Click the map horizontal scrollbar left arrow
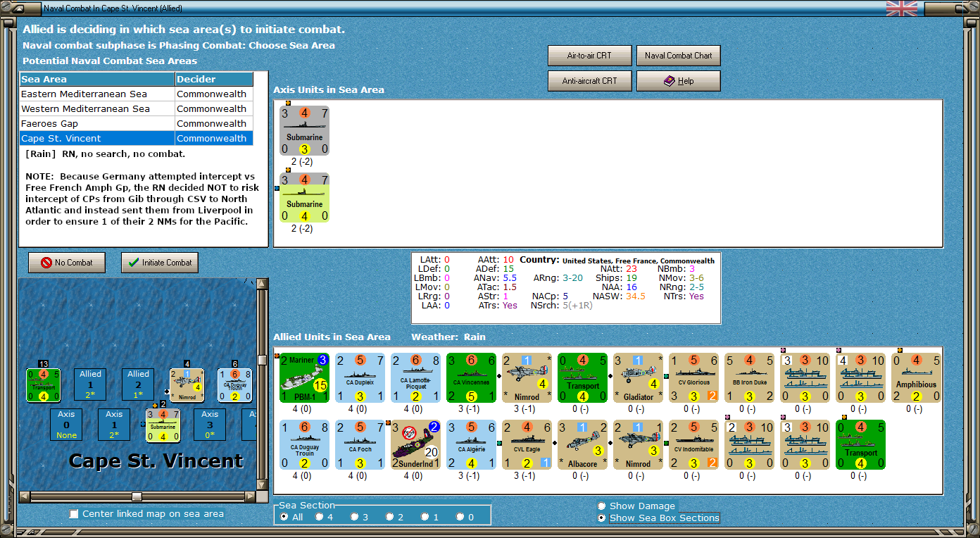The image size is (980, 538). click(24, 497)
